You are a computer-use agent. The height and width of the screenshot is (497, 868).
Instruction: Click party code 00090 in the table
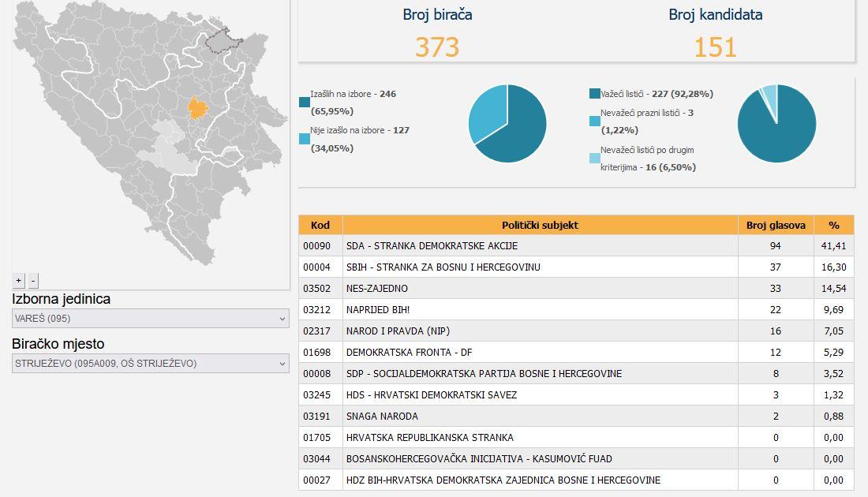[x=316, y=245]
